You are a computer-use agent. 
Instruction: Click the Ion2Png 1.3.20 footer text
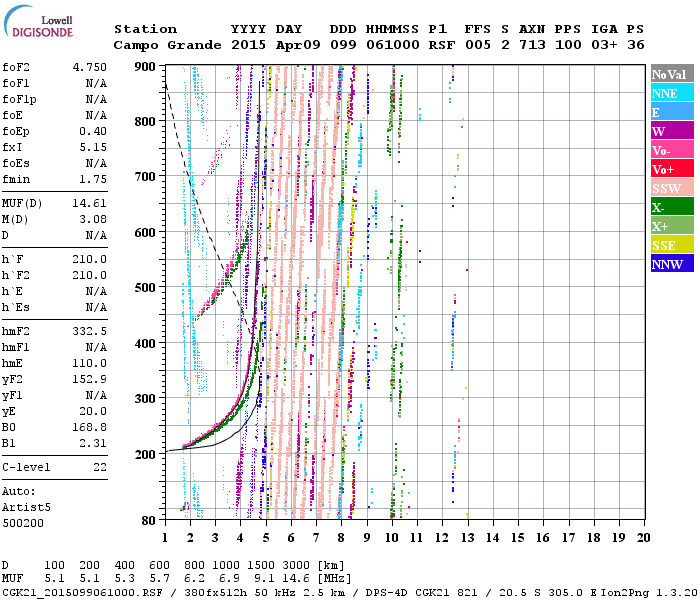(649, 592)
